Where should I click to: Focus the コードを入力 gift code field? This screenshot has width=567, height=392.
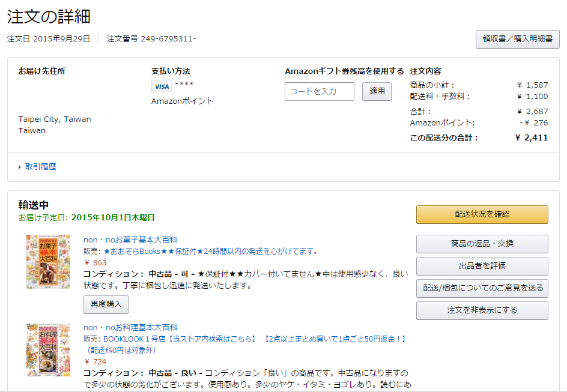coord(319,92)
